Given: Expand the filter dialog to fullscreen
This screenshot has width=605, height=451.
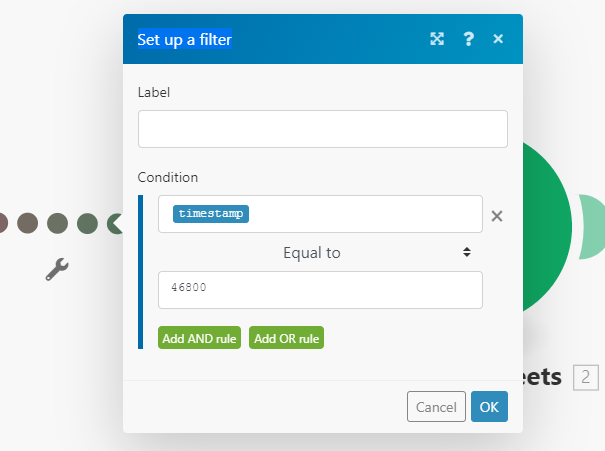Looking at the screenshot, I should click(x=437, y=39).
